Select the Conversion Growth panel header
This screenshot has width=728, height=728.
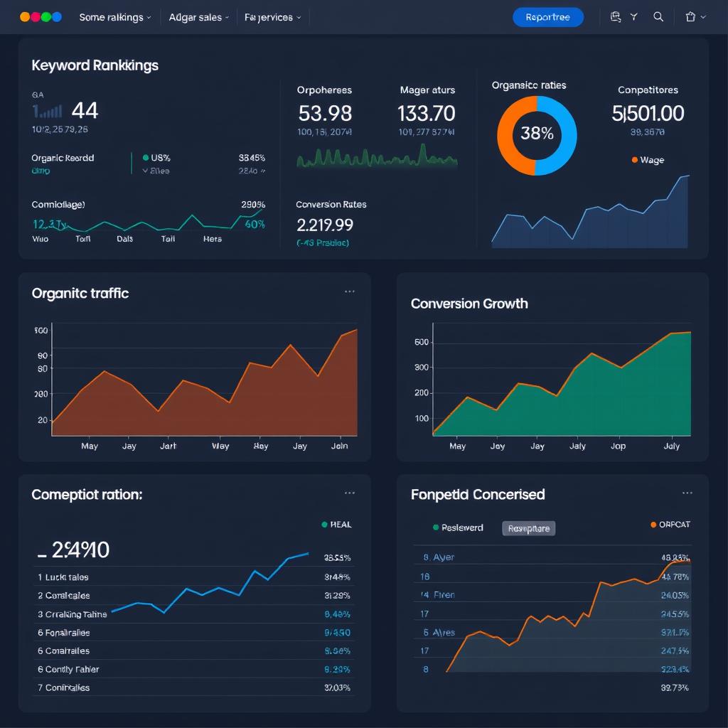(469, 303)
